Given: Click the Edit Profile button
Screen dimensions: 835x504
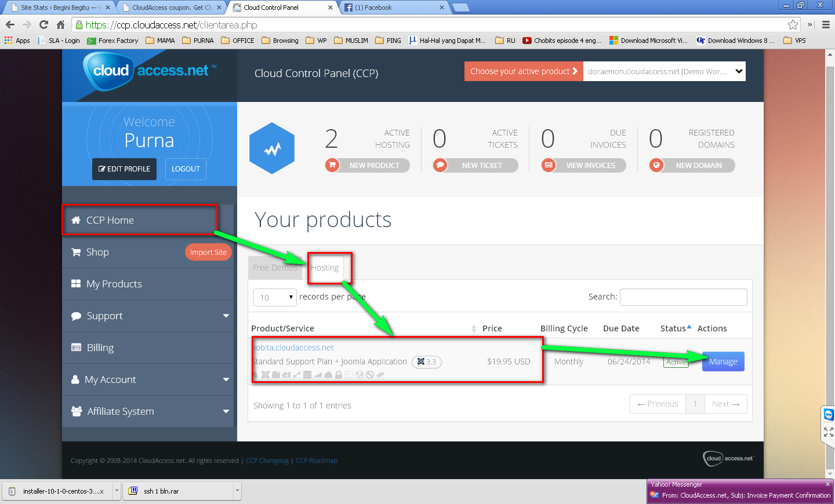Looking at the screenshot, I should click(x=124, y=169).
